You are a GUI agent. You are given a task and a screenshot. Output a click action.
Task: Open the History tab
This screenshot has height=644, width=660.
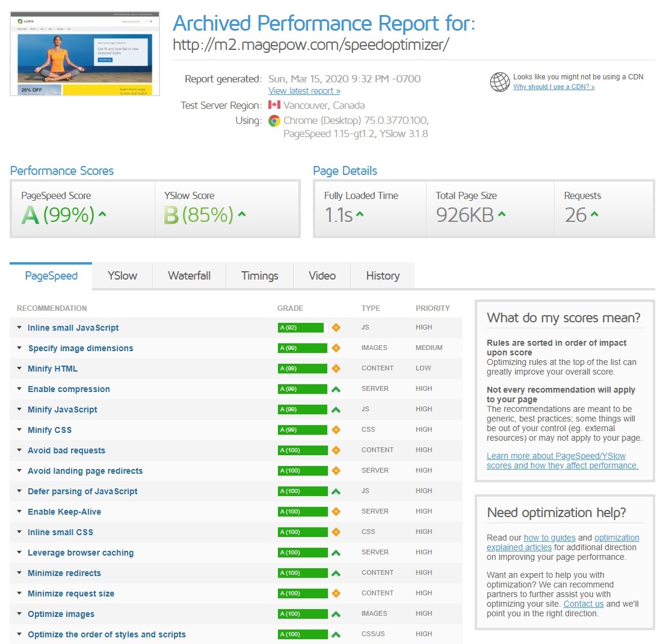pos(383,276)
